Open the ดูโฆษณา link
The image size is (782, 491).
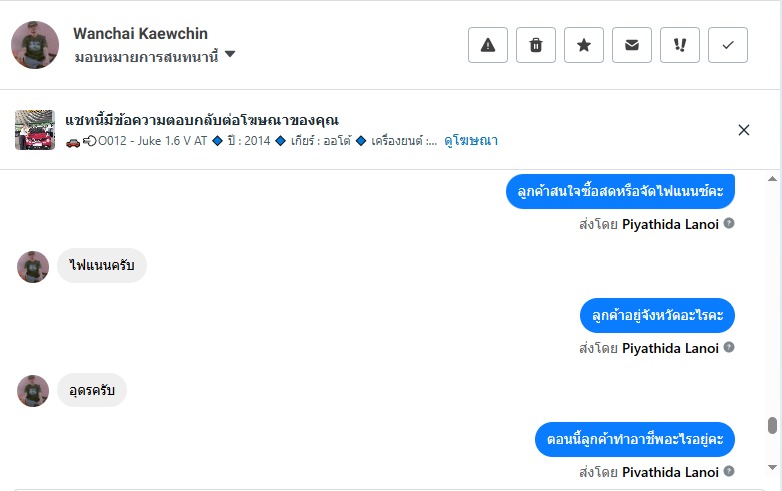tap(471, 141)
